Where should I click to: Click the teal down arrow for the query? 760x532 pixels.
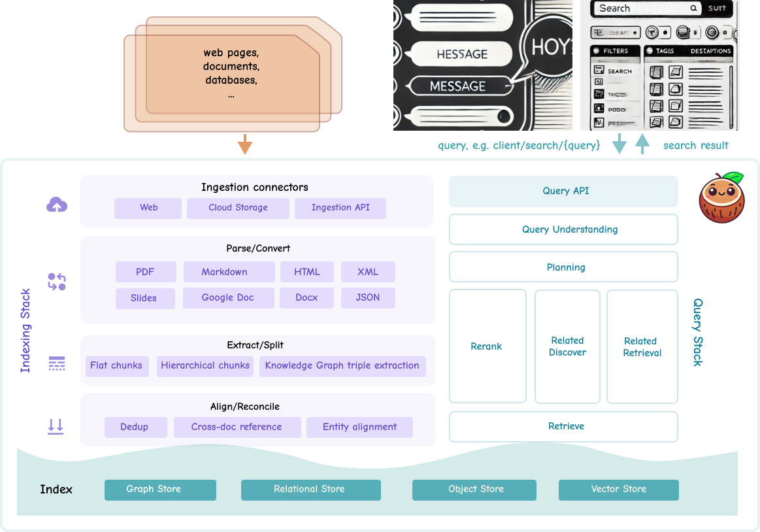tap(618, 144)
